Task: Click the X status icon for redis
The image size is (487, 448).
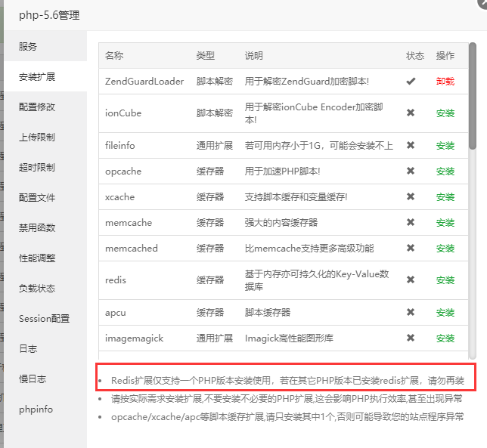Action: (x=411, y=280)
